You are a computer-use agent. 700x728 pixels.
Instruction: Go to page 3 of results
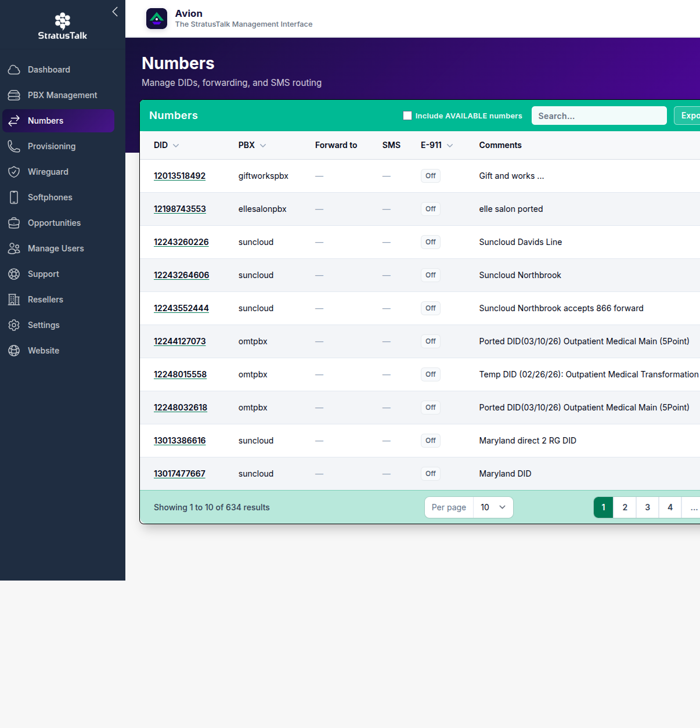click(648, 507)
